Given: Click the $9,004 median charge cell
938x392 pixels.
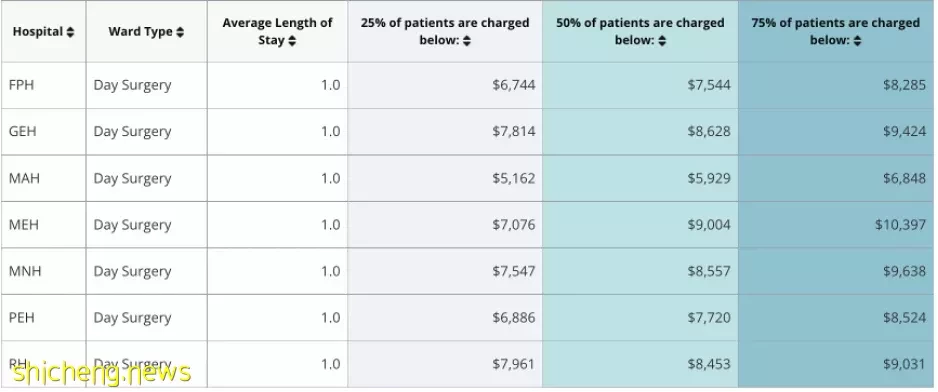Looking at the screenshot, I should (708, 224).
